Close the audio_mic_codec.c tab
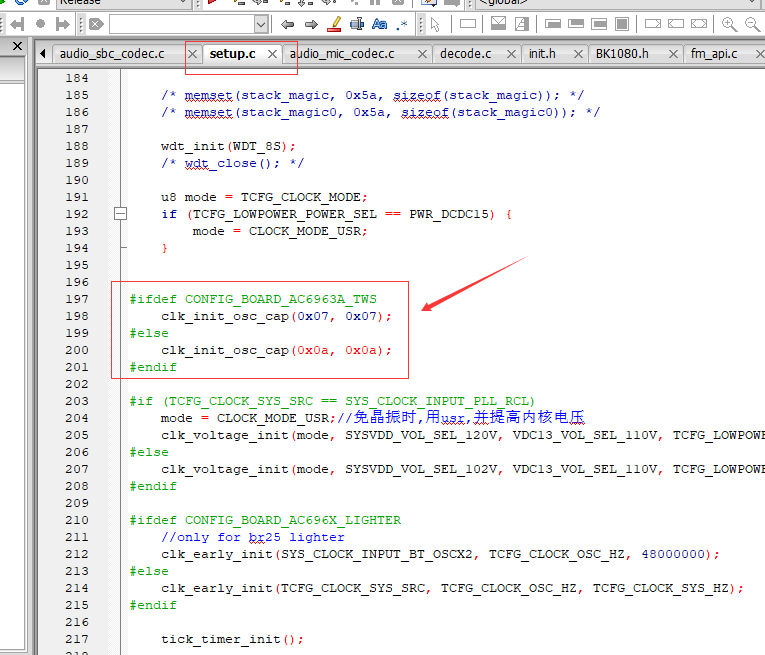Viewport: 765px width, 655px height. point(423,54)
